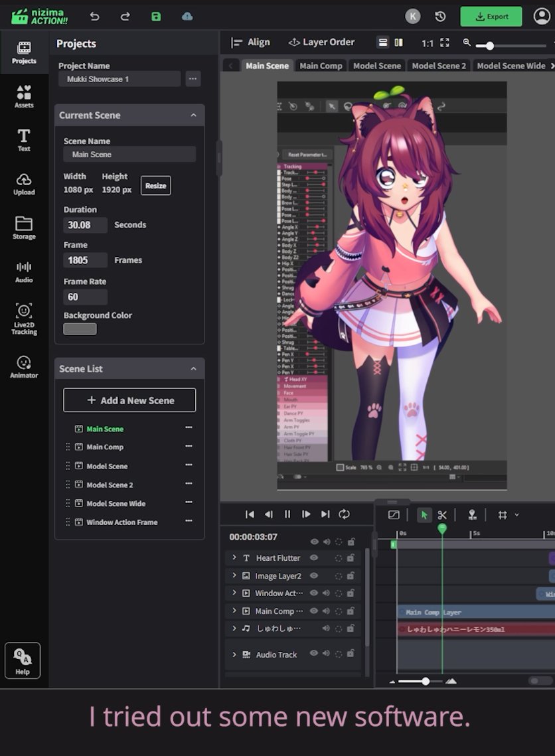Open the Main Comp scene tab
Screen dimensions: 555x756
tap(321, 66)
